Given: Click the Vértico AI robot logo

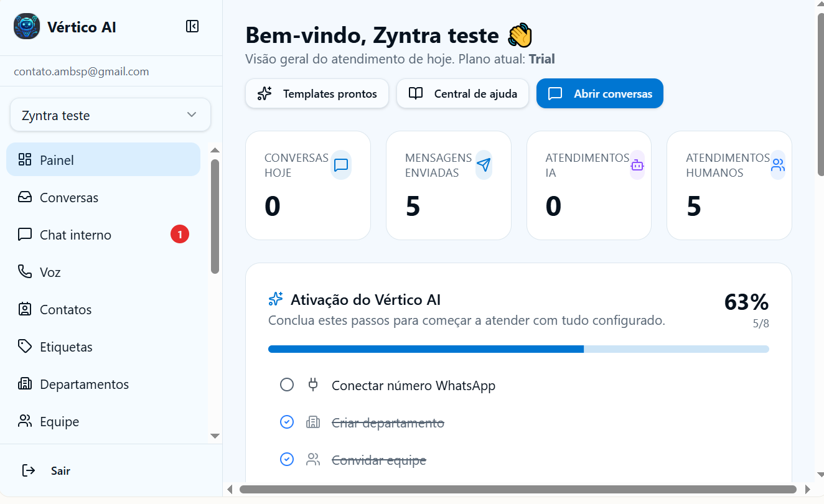Looking at the screenshot, I should coord(27,27).
